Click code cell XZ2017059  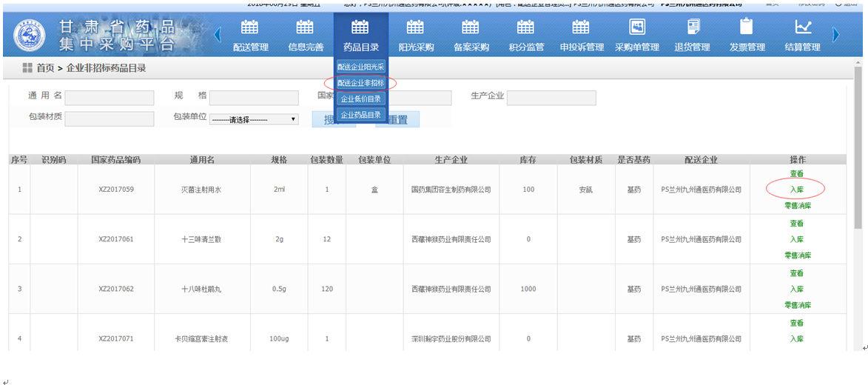116,190
